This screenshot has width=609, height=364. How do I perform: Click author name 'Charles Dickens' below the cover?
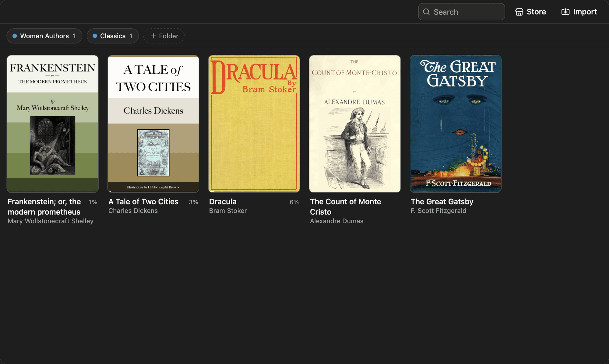[x=133, y=211]
